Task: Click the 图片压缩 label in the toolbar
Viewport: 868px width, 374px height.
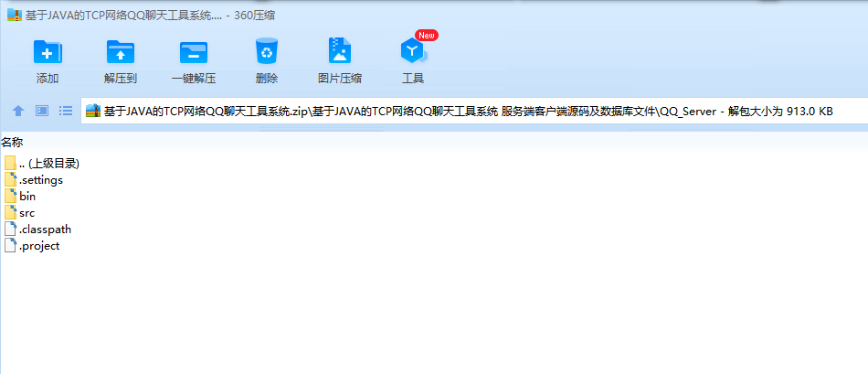Action: [x=340, y=78]
